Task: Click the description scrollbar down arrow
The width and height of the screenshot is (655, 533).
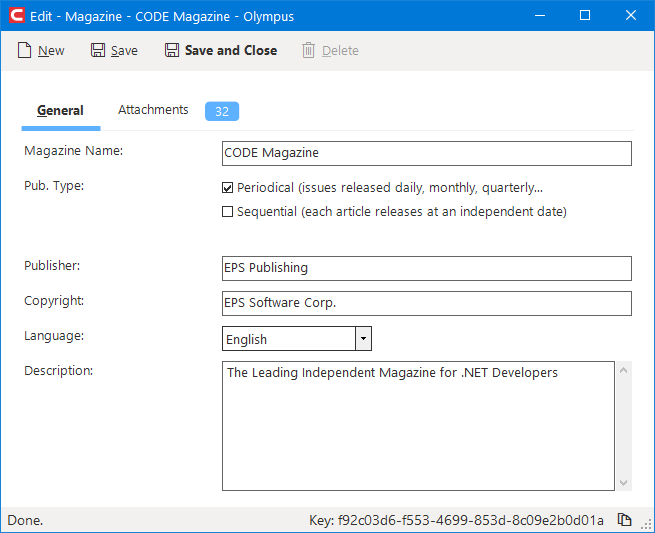Action: click(x=624, y=482)
